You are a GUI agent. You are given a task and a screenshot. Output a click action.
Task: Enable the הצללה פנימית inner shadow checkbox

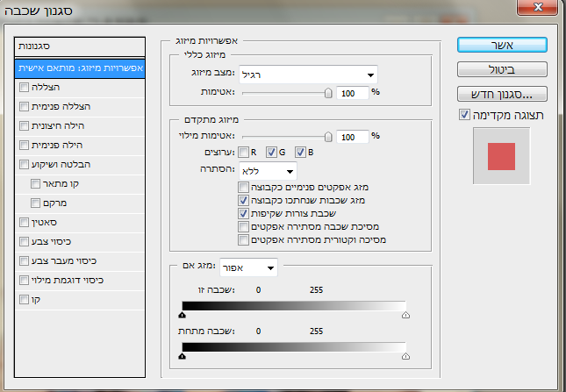tap(24, 106)
